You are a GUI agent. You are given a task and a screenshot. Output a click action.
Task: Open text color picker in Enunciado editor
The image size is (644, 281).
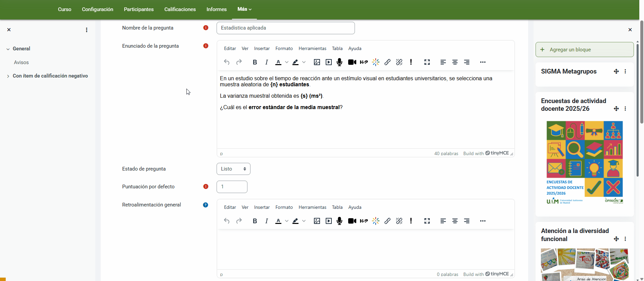[x=287, y=62]
